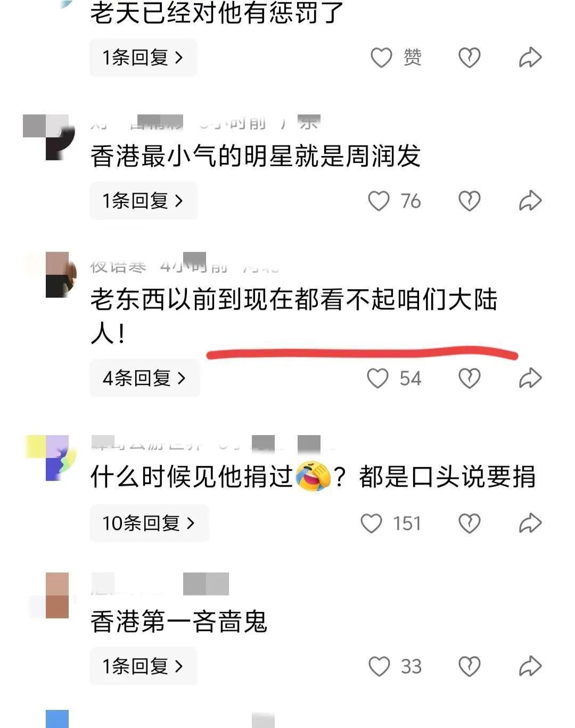Tap the 赞 heart on top comment
The height and width of the screenshot is (728, 575).
pyautogui.click(x=381, y=58)
